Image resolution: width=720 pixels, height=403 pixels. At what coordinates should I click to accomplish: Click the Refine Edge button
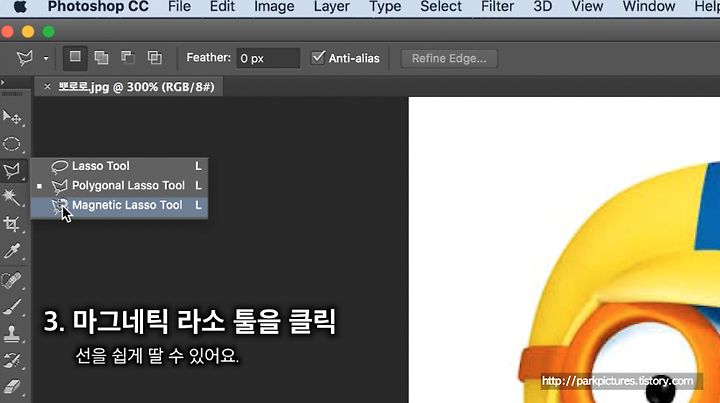tap(449, 59)
